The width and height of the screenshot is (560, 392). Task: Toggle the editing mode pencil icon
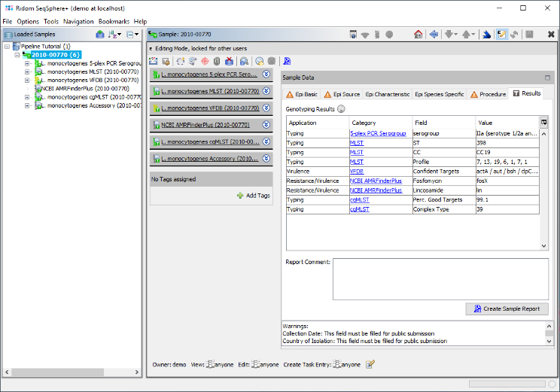501,35
